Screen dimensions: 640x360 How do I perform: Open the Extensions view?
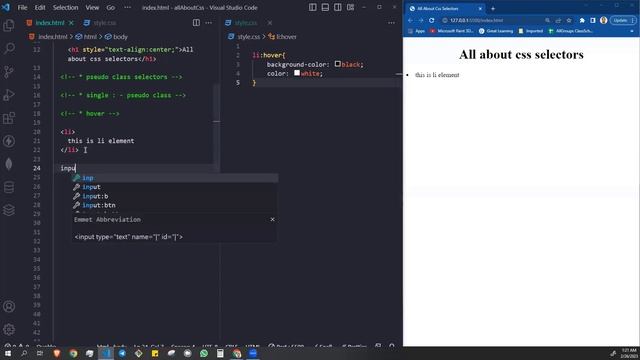pos(9,118)
